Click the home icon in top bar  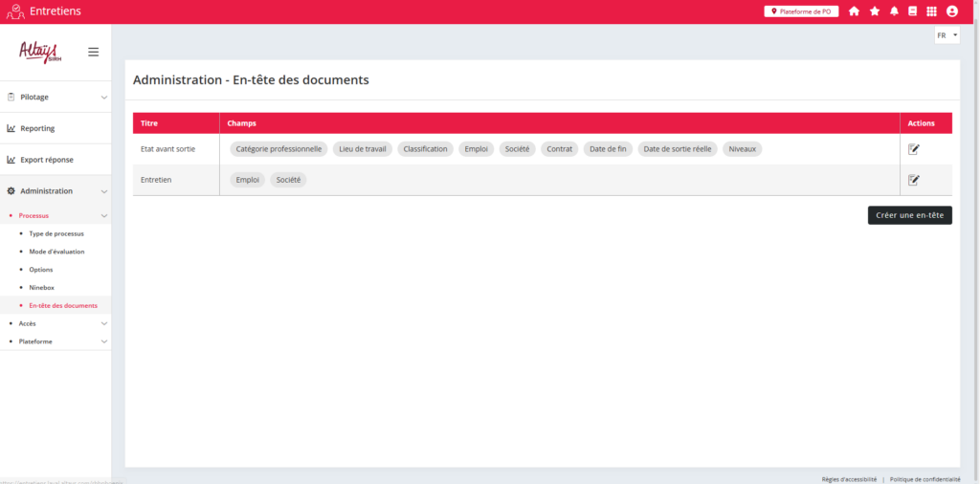[854, 11]
